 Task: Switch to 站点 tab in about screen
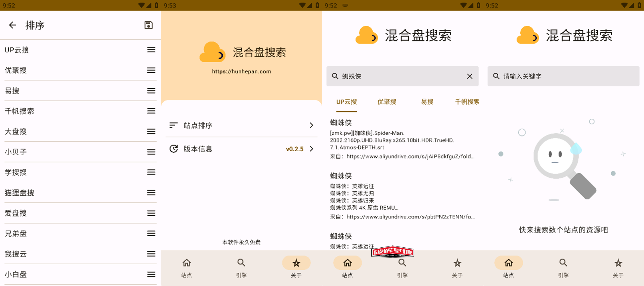tap(187, 268)
